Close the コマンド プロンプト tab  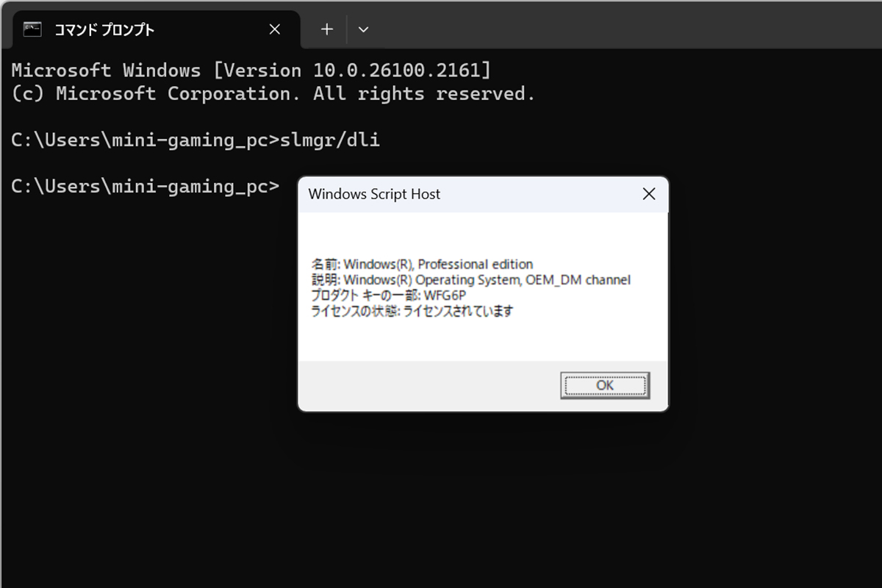[274, 29]
